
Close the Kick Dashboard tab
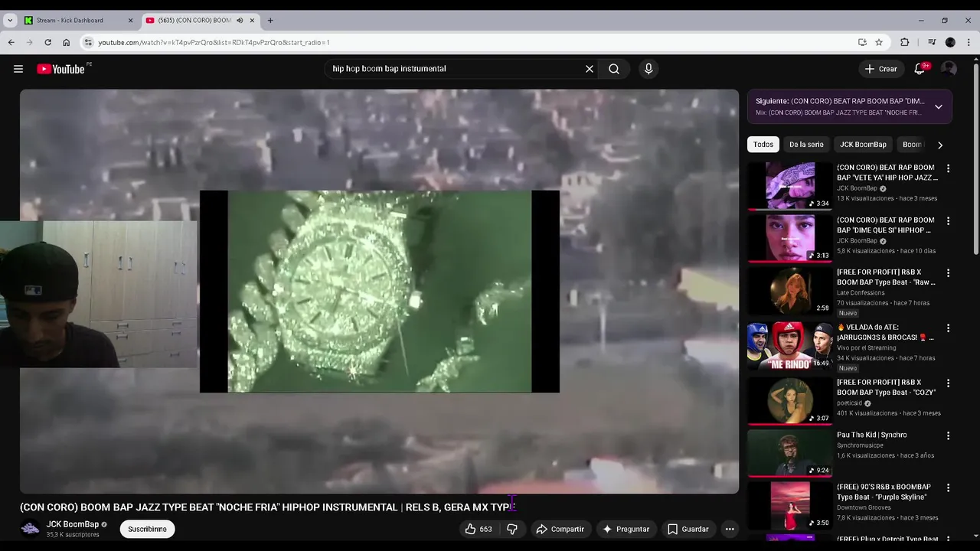click(130, 21)
